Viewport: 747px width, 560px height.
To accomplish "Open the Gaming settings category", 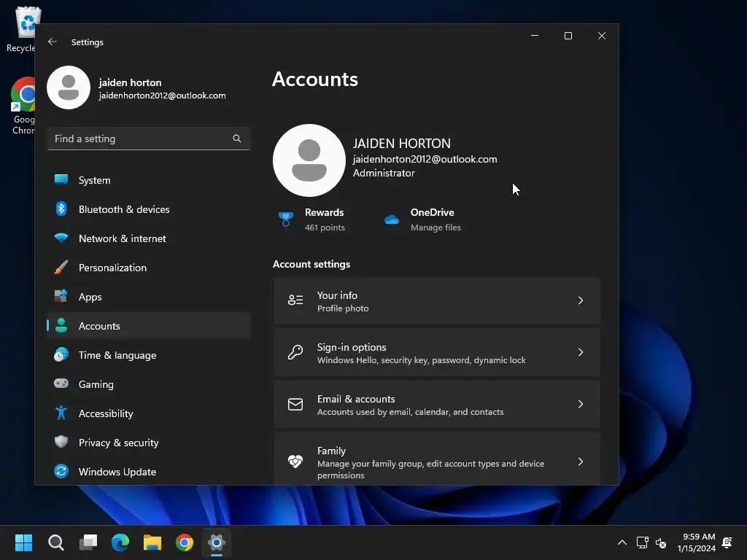I will click(x=149, y=384).
